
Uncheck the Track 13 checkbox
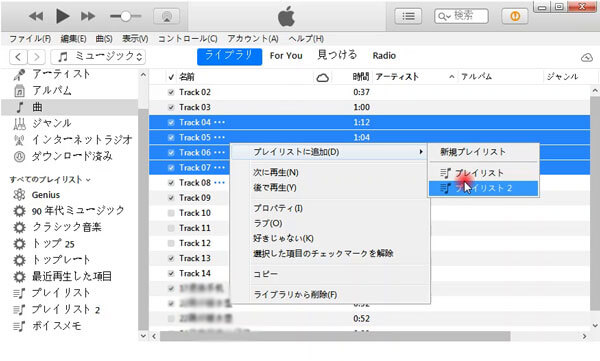coord(171,258)
